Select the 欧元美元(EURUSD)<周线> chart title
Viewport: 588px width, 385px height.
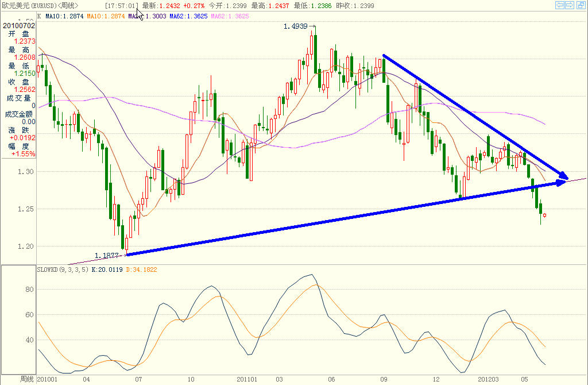[x=40, y=6]
